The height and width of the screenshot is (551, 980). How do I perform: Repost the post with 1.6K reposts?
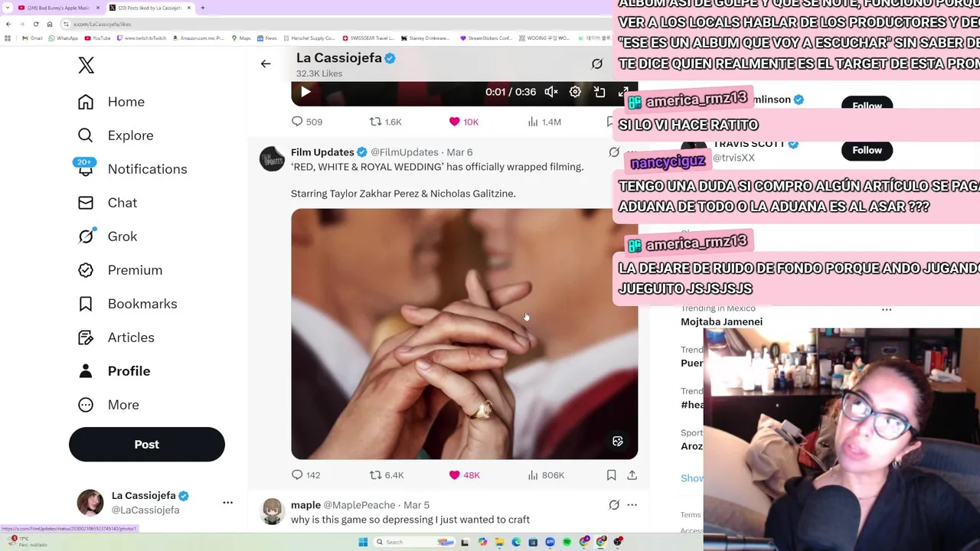[386, 122]
